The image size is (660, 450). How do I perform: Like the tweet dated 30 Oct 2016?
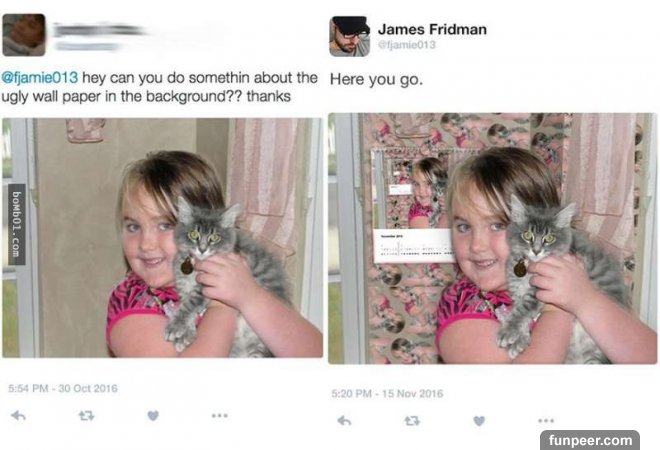[x=153, y=416]
